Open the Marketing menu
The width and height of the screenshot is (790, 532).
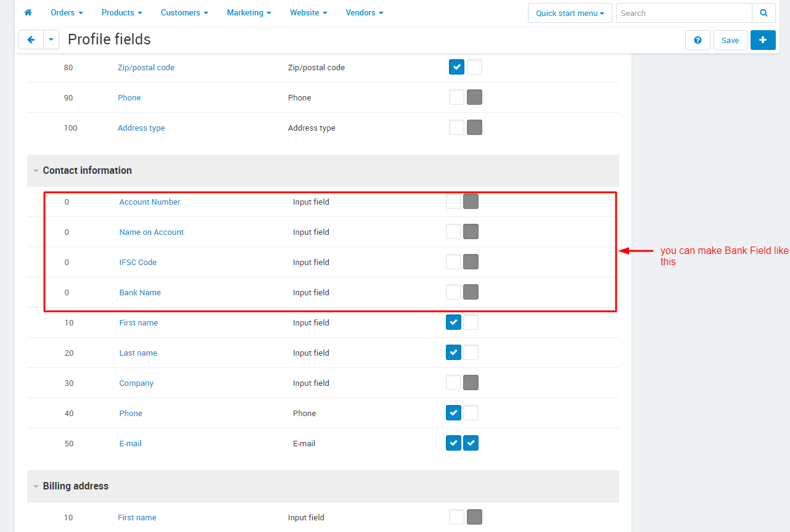pyautogui.click(x=249, y=12)
